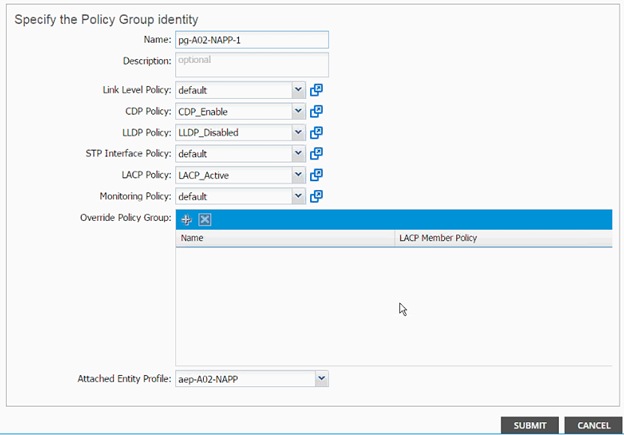624x435 pixels.
Task: Click the 'Attached Entity Profile:' label
Action: pyautogui.click(x=124, y=378)
